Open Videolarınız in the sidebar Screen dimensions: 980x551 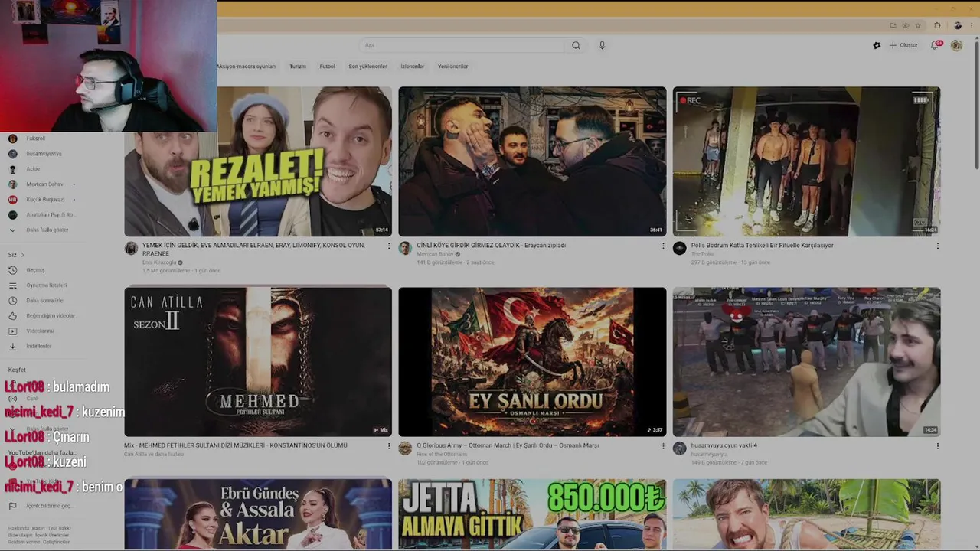pos(31,331)
